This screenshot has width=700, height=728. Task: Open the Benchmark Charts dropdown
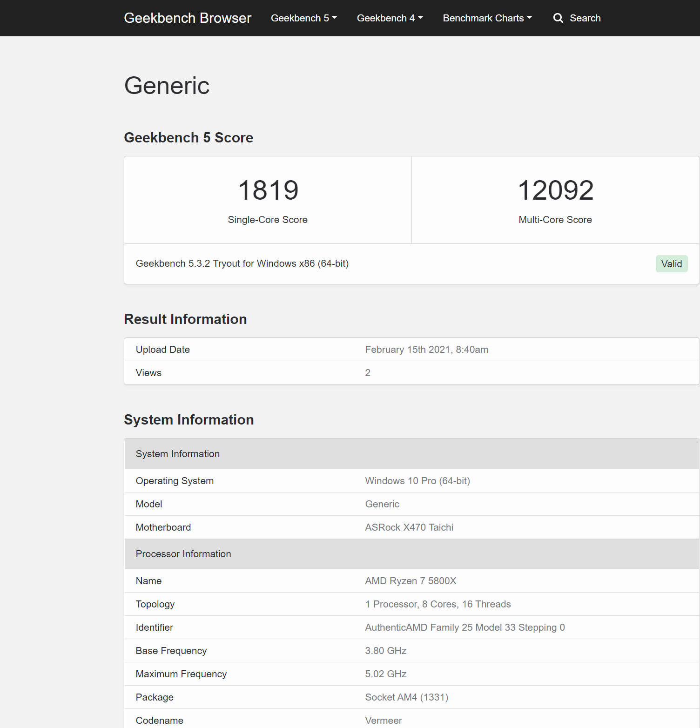[x=487, y=18]
